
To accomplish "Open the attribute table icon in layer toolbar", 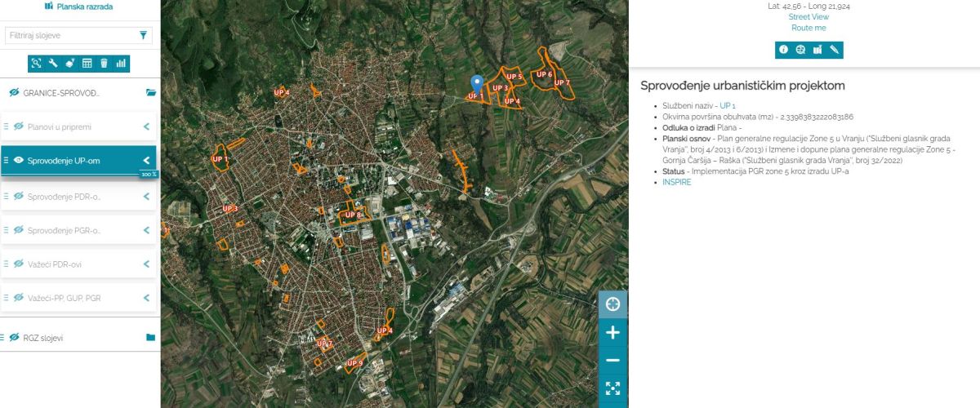I will [87, 63].
